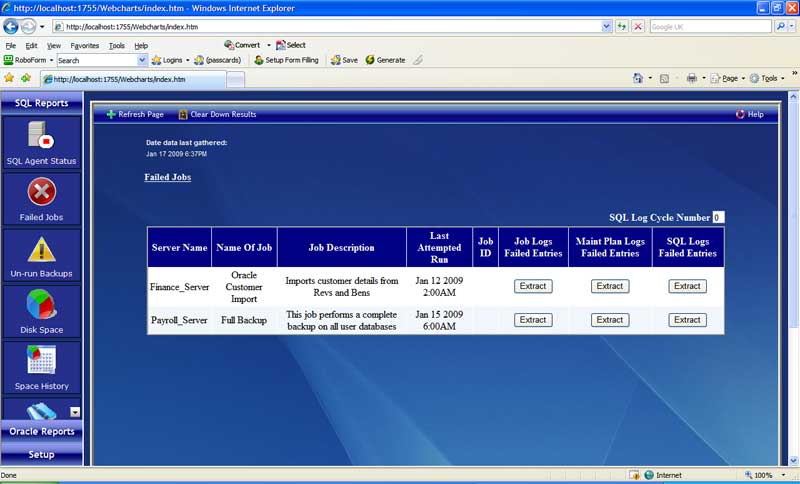Open the RoboForm toolbar icon
The width and height of the screenshot is (800, 484).
click(8, 60)
